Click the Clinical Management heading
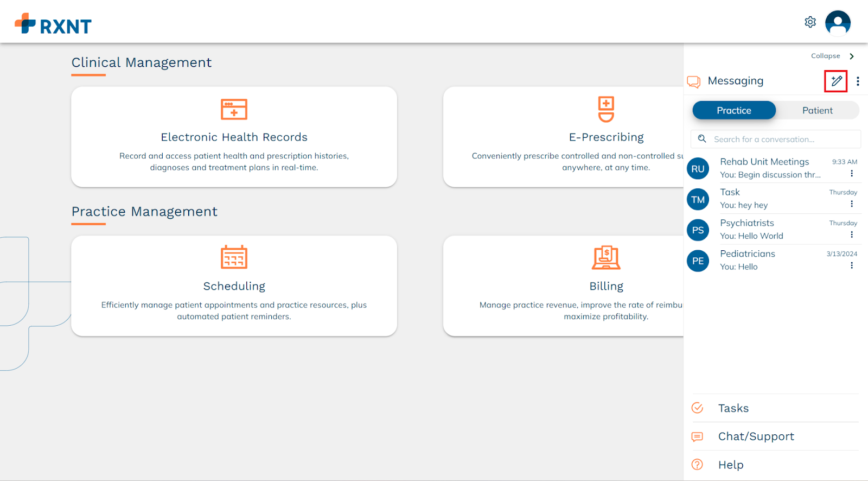 point(142,62)
